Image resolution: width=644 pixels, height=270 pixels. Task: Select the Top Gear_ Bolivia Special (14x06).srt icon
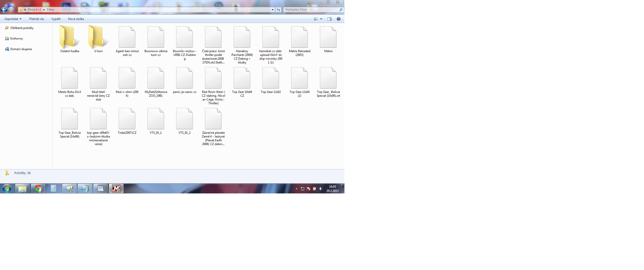328,78
